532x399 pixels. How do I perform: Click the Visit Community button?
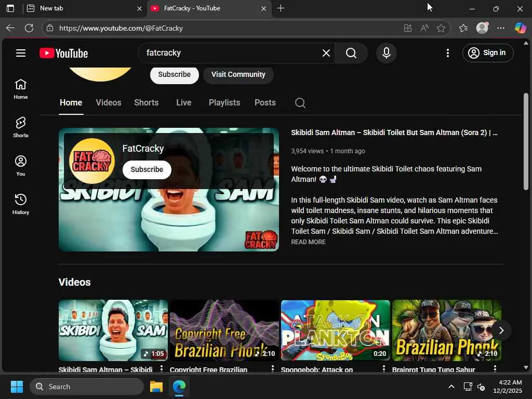pos(238,75)
